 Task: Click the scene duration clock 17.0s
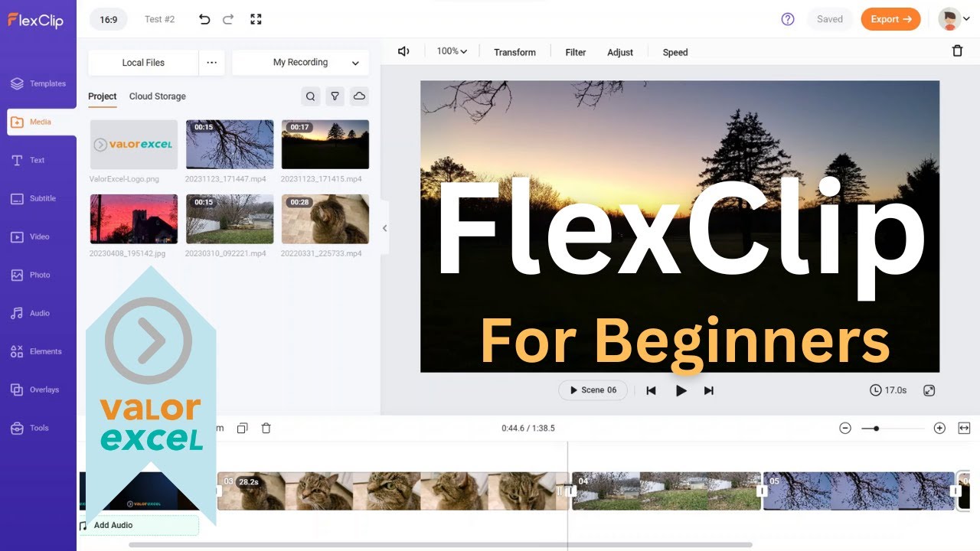(x=888, y=390)
